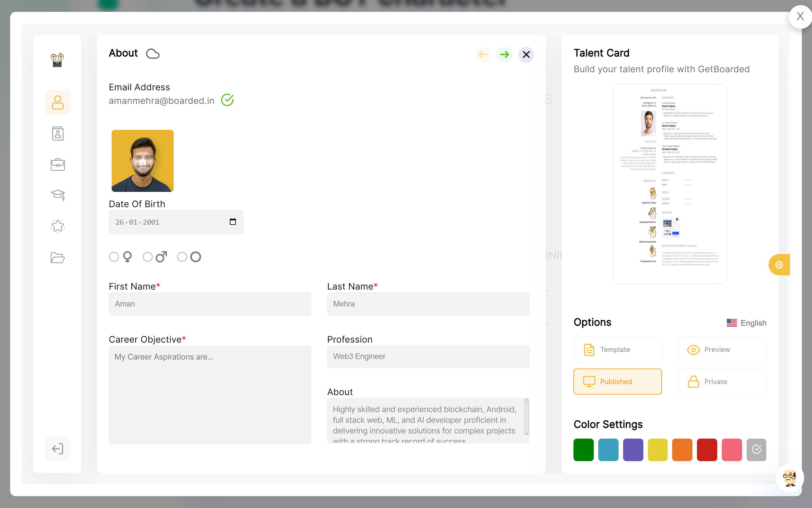Open the briefcase work experience section
This screenshot has height=508, width=812.
58,164
